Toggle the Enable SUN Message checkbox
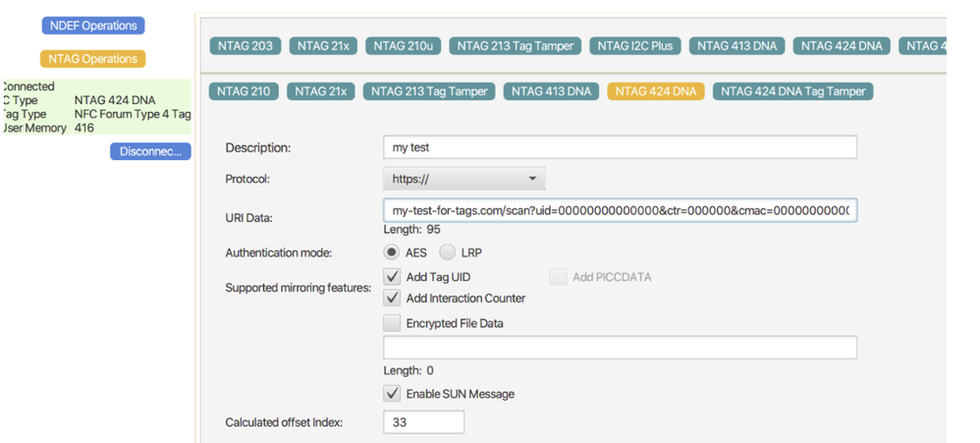 [x=392, y=394]
